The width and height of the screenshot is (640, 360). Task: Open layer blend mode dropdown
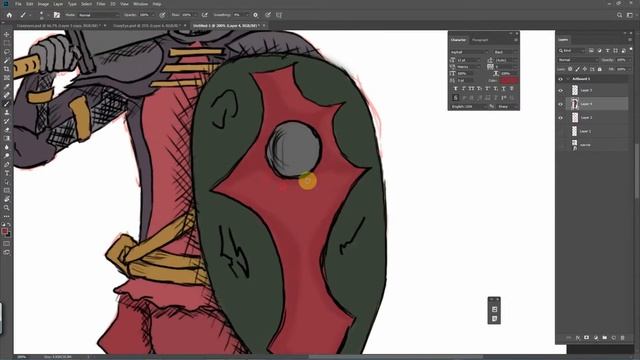tap(577, 60)
